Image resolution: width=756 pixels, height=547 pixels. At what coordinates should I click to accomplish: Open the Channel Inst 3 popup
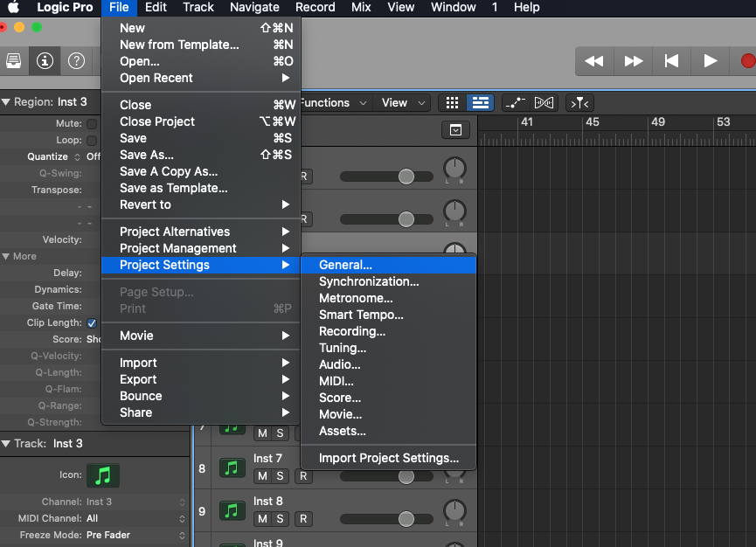(x=182, y=502)
